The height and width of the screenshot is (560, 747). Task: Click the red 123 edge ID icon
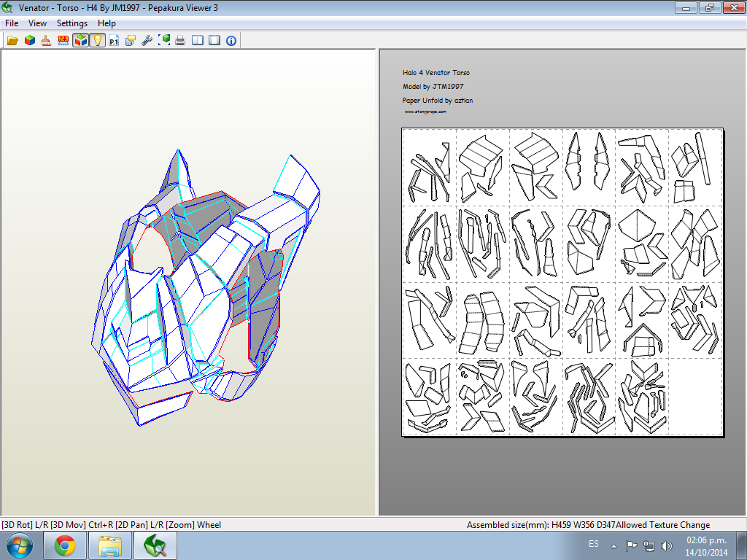(63, 41)
